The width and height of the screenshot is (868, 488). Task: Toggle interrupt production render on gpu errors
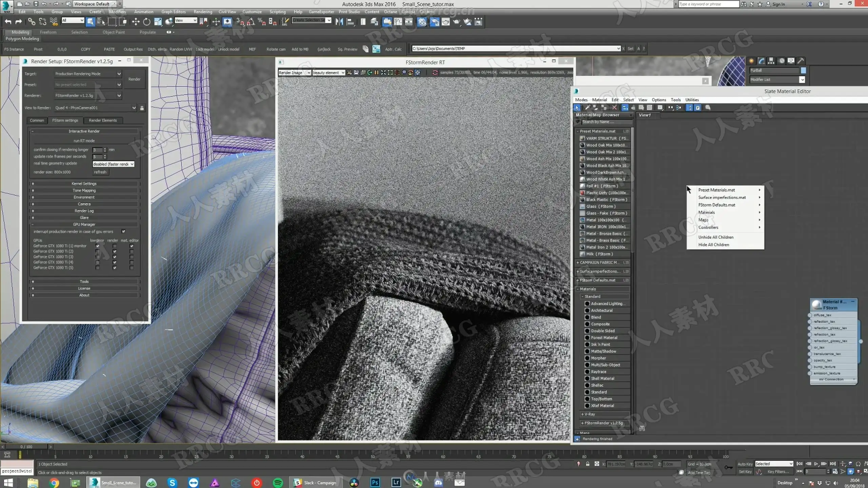click(123, 231)
